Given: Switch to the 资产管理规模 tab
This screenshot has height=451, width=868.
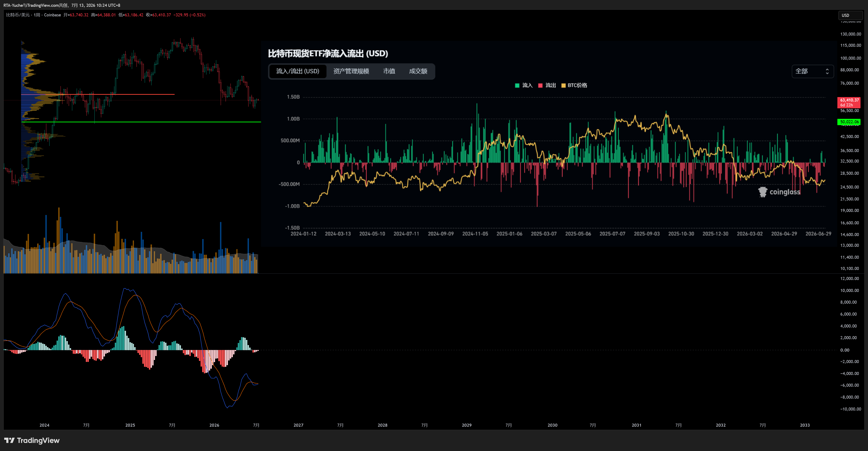Looking at the screenshot, I should coord(351,71).
